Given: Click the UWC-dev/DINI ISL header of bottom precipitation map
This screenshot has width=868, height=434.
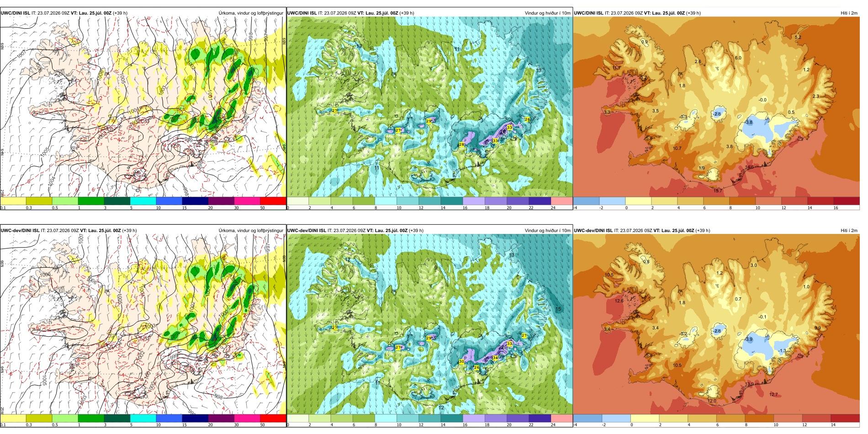Looking at the screenshot, I should (x=20, y=231).
